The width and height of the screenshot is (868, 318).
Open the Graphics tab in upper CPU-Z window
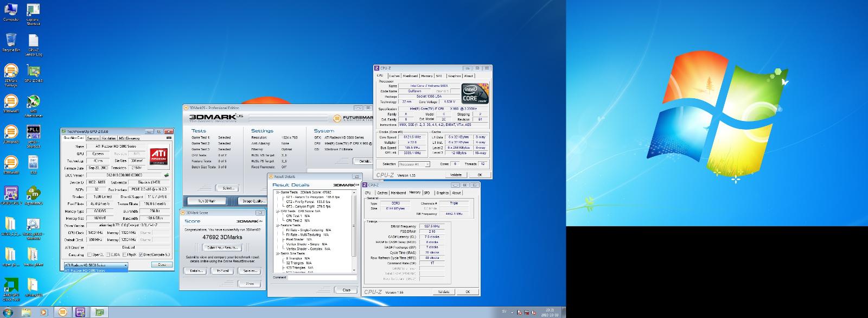coord(454,76)
